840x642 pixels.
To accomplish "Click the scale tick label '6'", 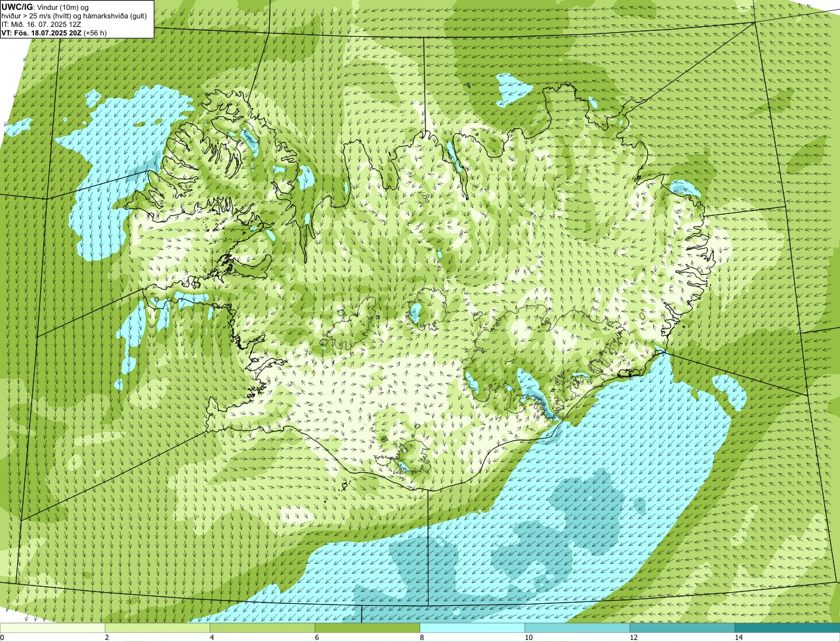I will (x=316, y=637).
